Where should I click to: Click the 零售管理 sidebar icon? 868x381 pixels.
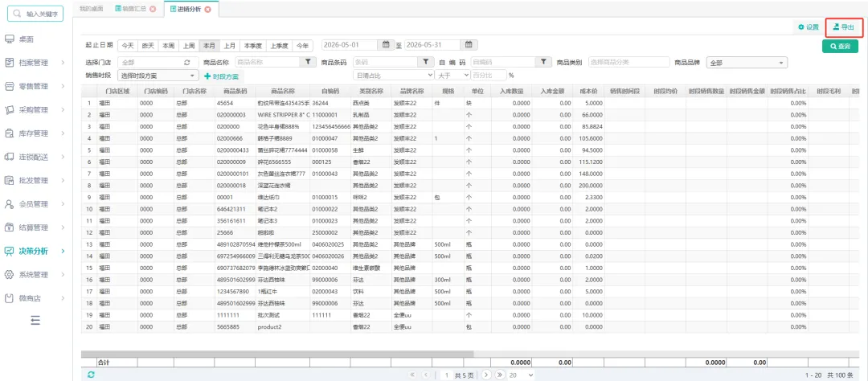click(x=9, y=86)
